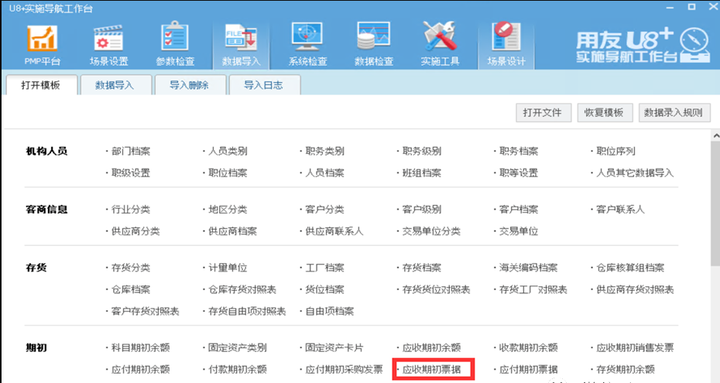The height and width of the screenshot is (383, 720).
Task: Open 供应商存货对照表 template link
Action: tap(635, 289)
